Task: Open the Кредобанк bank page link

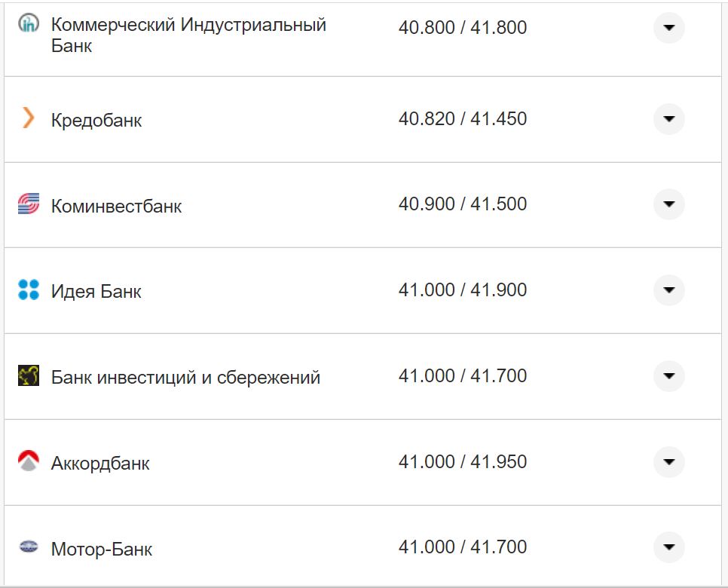Action: coord(95,118)
